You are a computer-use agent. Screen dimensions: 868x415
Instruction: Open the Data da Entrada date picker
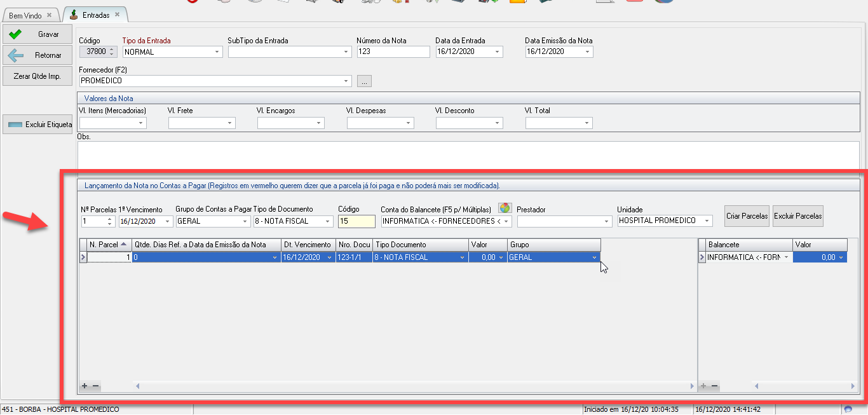(x=498, y=52)
